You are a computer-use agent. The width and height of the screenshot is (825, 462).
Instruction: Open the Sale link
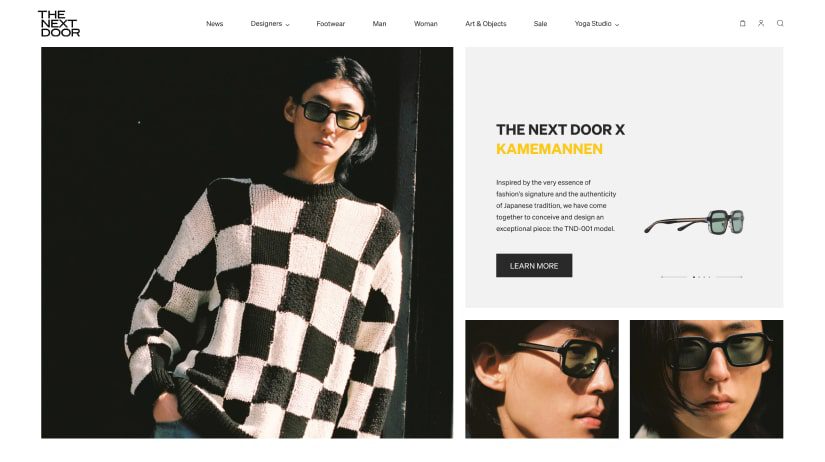pyautogui.click(x=540, y=24)
